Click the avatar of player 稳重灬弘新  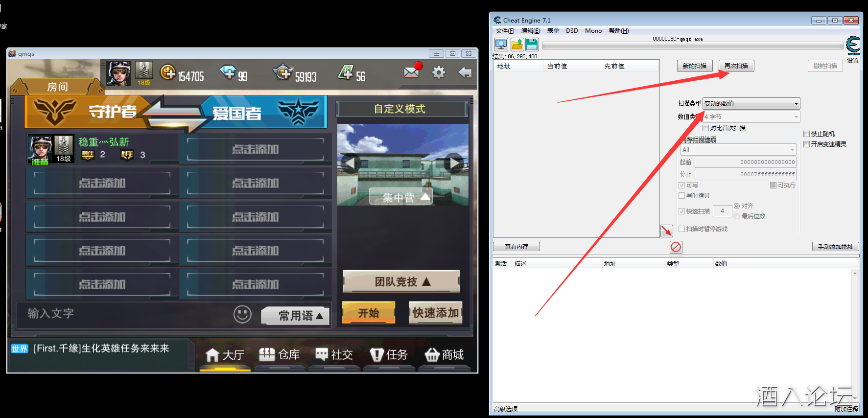(x=41, y=149)
